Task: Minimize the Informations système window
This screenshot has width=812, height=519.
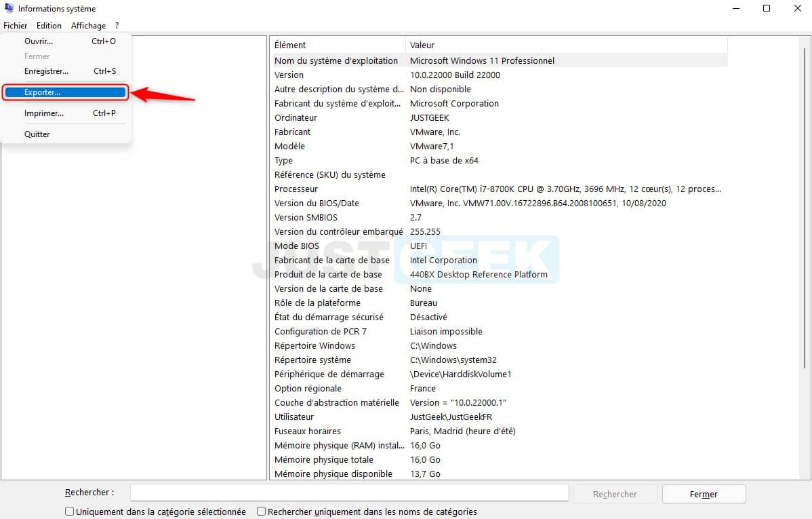Action: (736, 8)
